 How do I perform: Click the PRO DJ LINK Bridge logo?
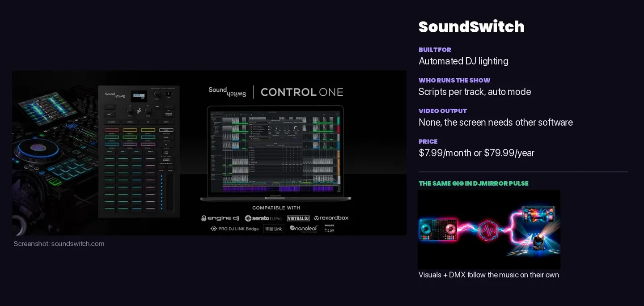tap(234, 229)
